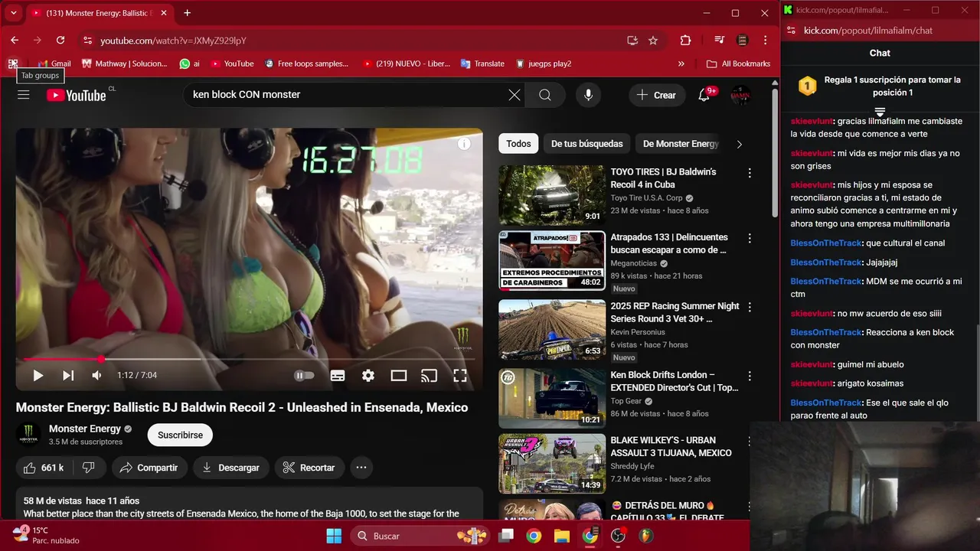This screenshot has width=980, height=551.
Task: Seek on the video progress bar
Action: coord(249,359)
